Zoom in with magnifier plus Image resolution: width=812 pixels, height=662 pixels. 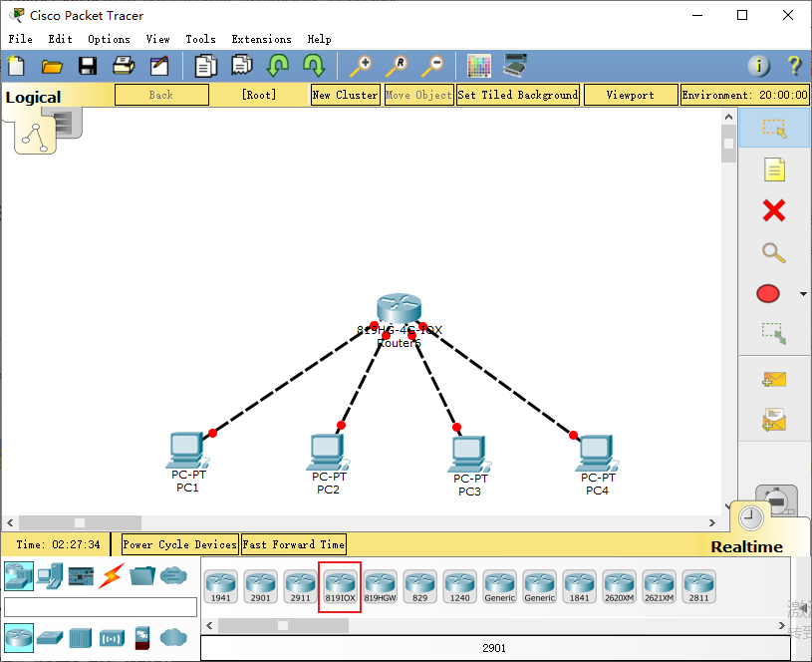tap(361, 67)
